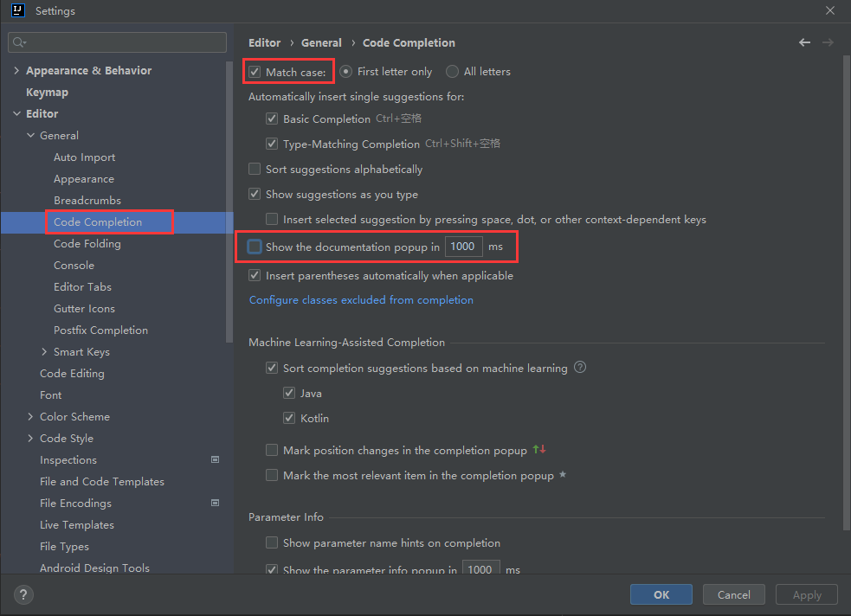Click the General breadcrumb

point(321,42)
